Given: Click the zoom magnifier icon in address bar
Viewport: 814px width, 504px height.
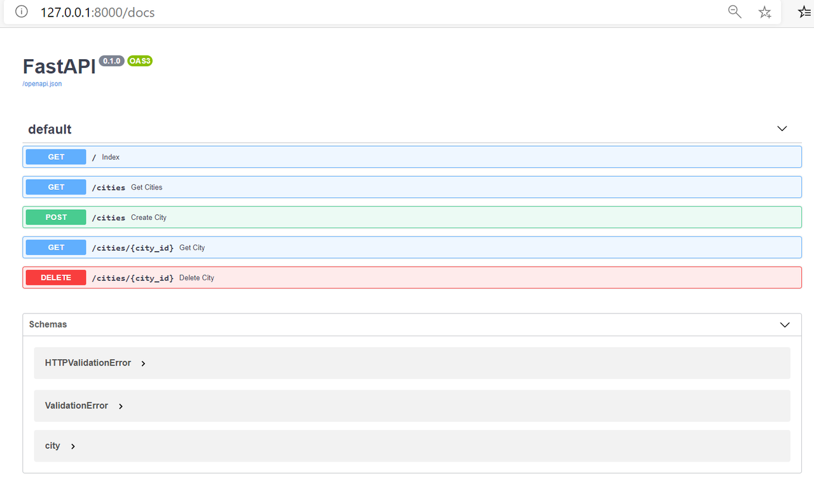Looking at the screenshot, I should click(x=735, y=11).
